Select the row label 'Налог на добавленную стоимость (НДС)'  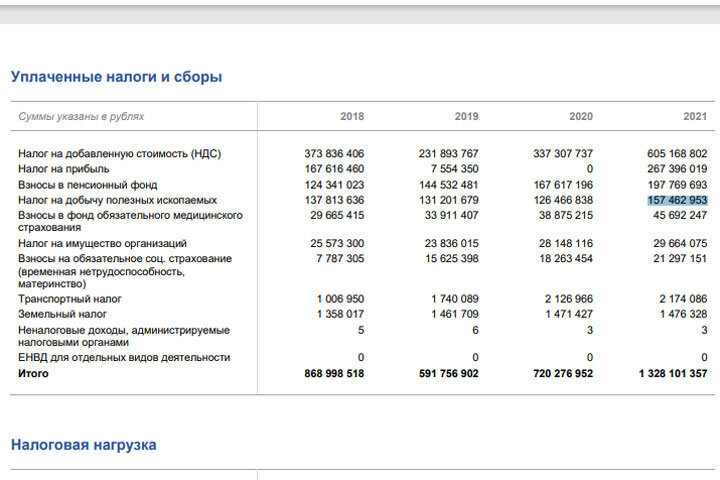click(x=119, y=153)
